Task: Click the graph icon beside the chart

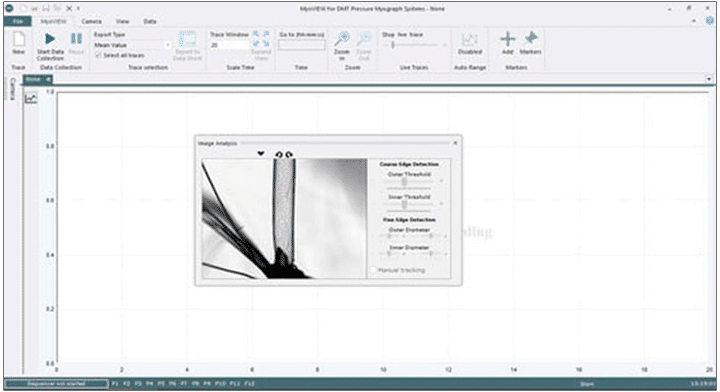Action: pos(31,98)
